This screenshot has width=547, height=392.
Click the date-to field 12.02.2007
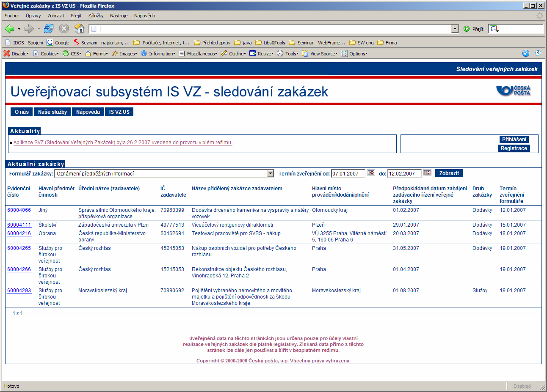(x=404, y=174)
